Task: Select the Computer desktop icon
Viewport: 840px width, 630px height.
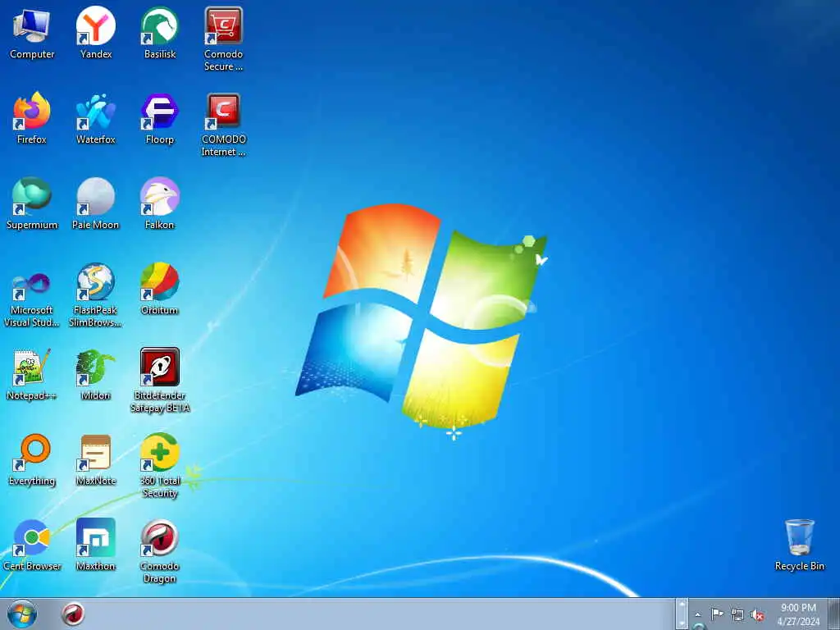Action: 32,32
